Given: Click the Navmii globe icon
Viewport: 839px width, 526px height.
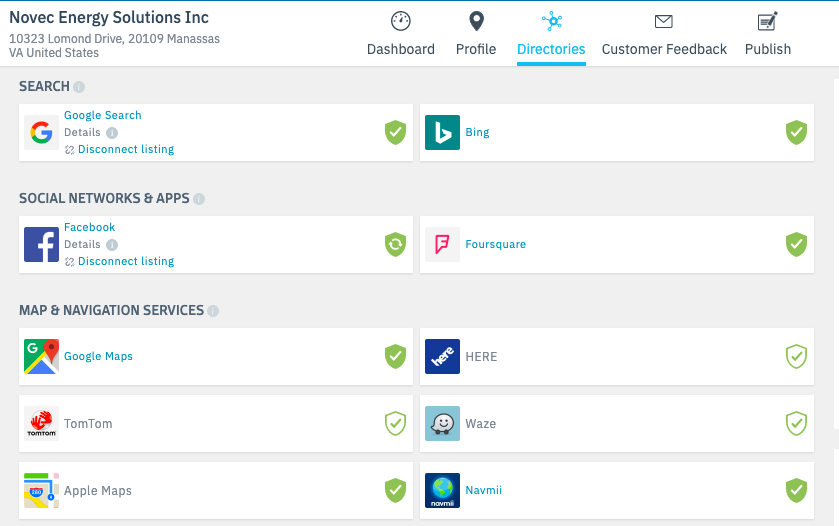Looking at the screenshot, I should point(442,491).
